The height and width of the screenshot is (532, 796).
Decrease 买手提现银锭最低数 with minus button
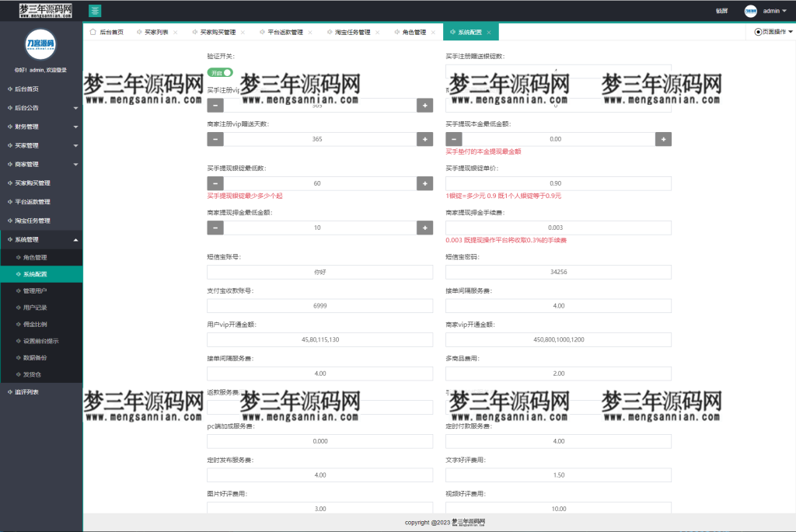click(x=215, y=183)
